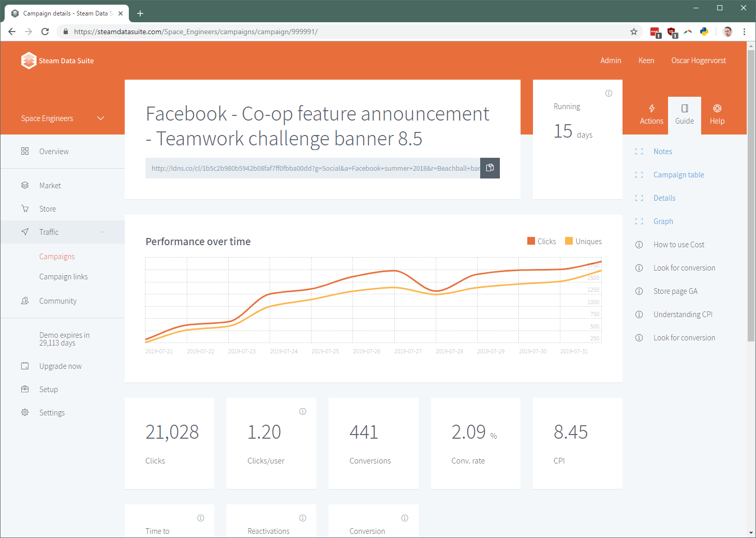
Task: Click the Steam Data Suite logo icon
Action: [29, 61]
